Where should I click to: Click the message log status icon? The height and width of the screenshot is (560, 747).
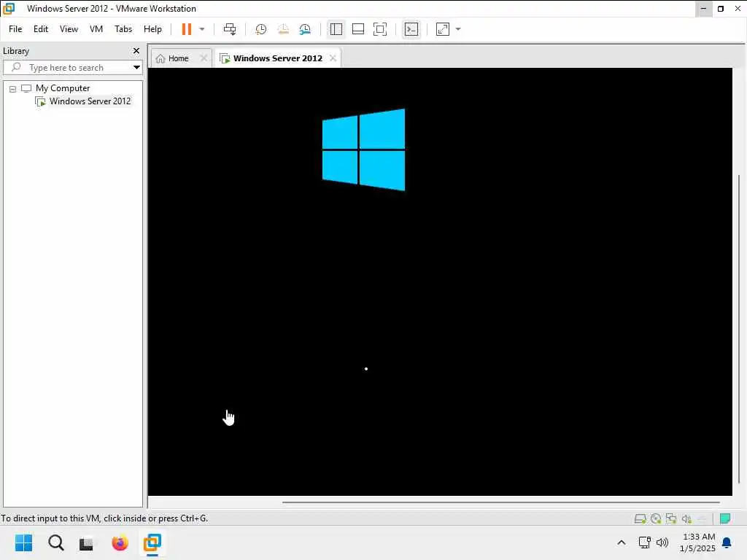click(725, 518)
